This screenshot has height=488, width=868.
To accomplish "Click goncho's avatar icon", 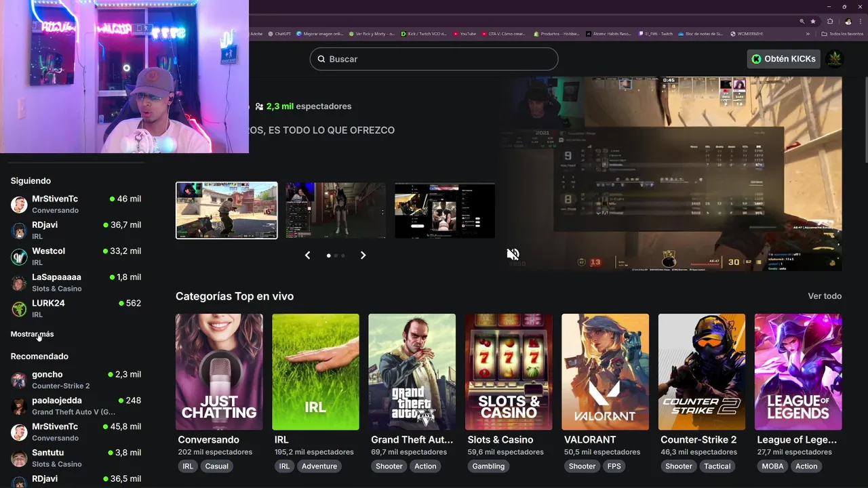I will click(x=19, y=380).
